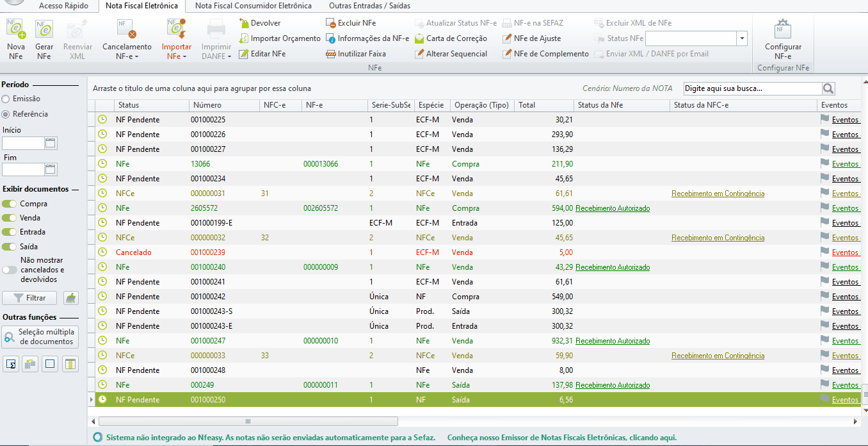868x446 pixels.
Task: Toggle the Compra documents switch
Action: point(10,204)
